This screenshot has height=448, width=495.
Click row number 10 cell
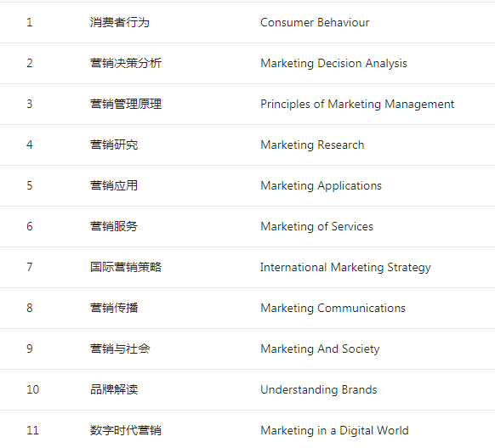32,389
